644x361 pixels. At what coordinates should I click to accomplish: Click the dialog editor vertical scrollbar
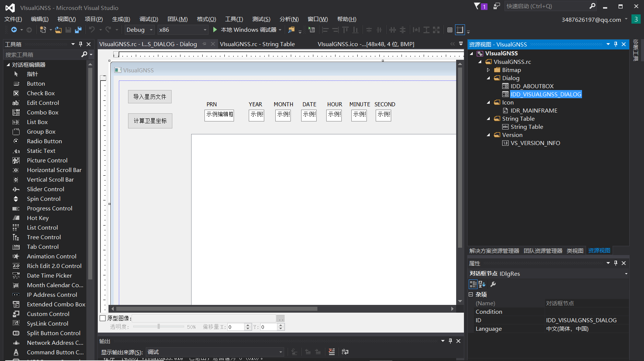click(x=460, y=157)
